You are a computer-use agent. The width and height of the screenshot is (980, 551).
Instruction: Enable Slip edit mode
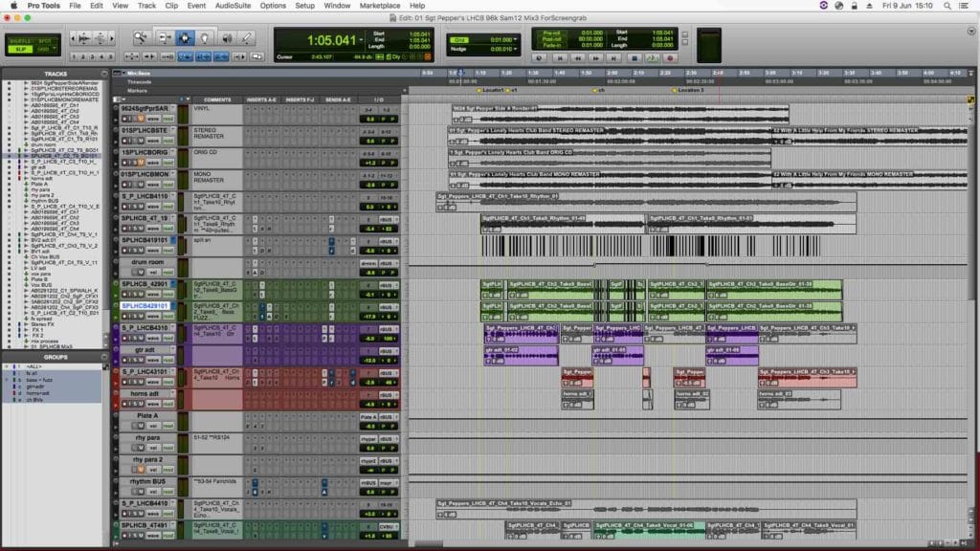[19, 49]
